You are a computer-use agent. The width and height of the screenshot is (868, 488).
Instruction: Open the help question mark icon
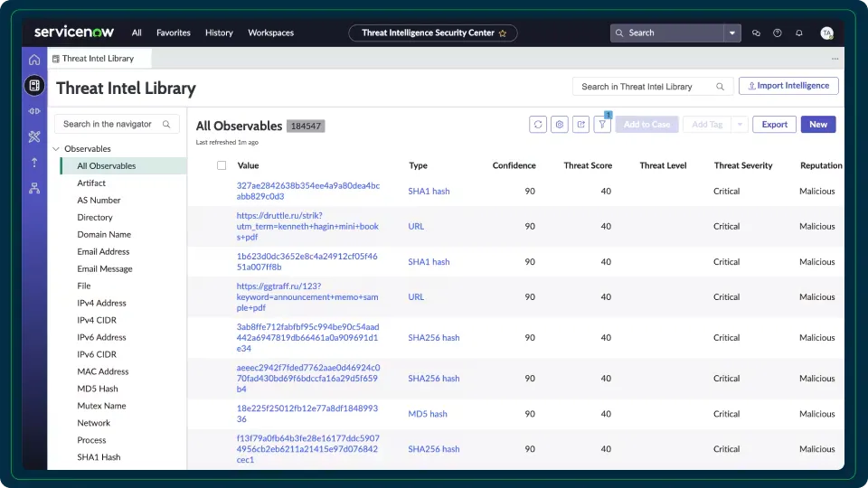click(x=778, y=33)
